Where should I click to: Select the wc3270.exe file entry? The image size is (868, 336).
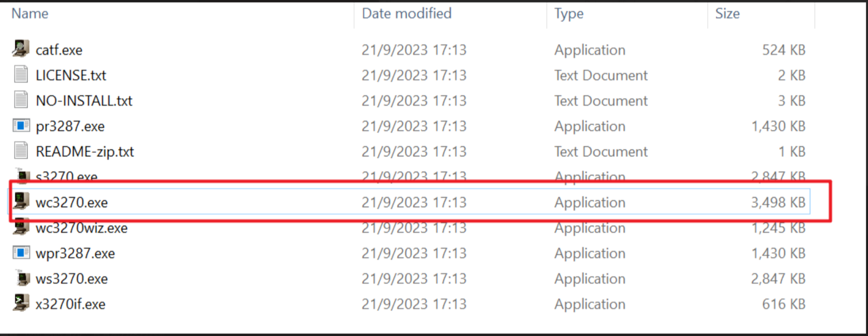[71, 202]
